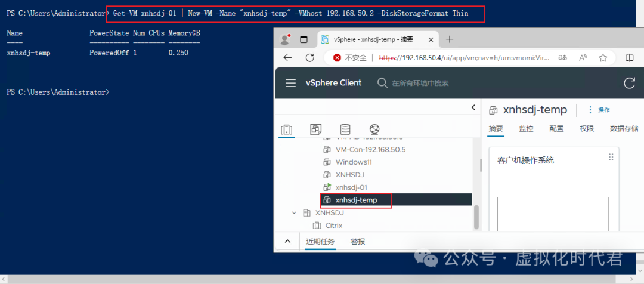Viewport: 644px width, 284px height.
Task: Click the XNHSDJ datacenter icon
Action: (x=306, y=213)
